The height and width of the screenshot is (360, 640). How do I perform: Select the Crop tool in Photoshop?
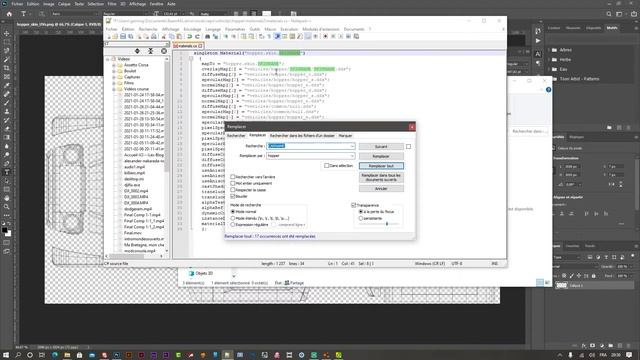click(7, 68)
